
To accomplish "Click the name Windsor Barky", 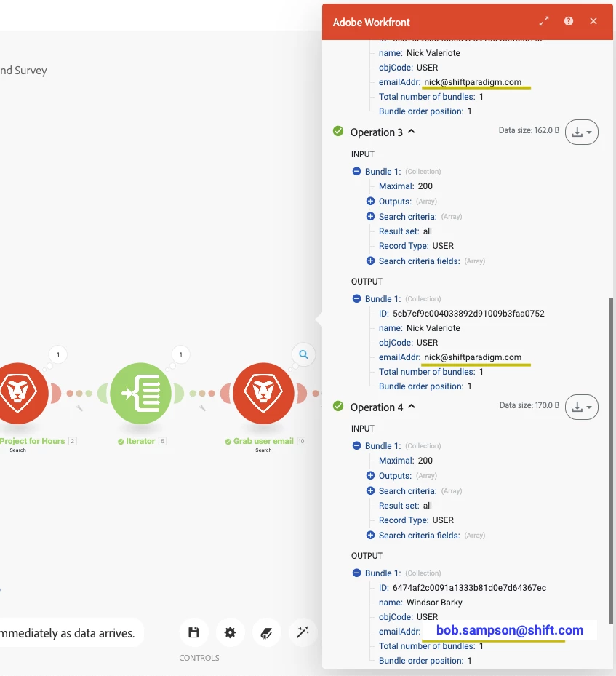I will (434, 603).
